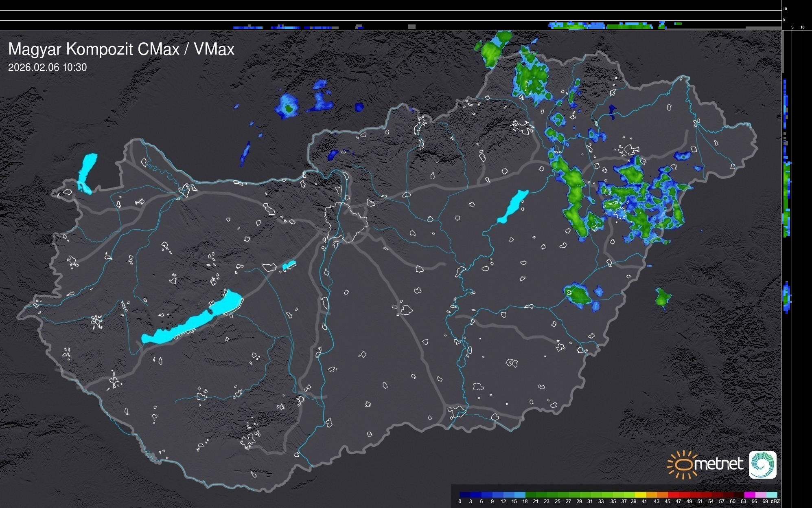Click the teal swirl logo icon
Screen dimensions: 812x508
(x=762, y=464)
